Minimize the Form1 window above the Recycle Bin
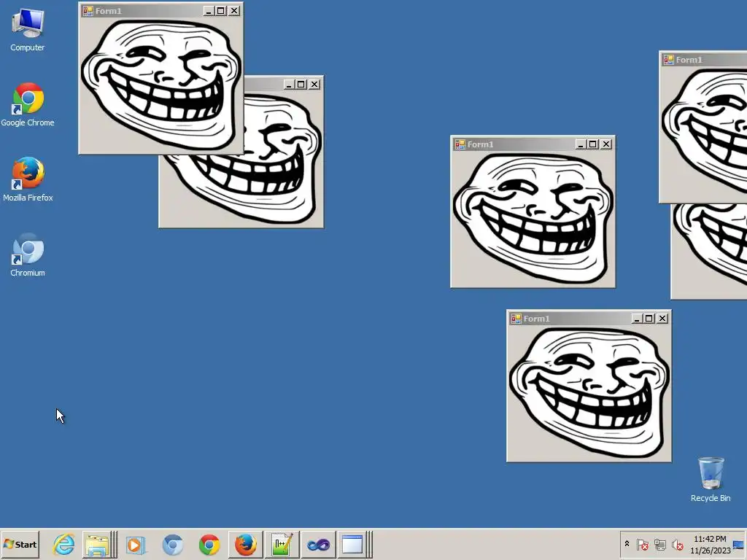 tap(637, 318)
